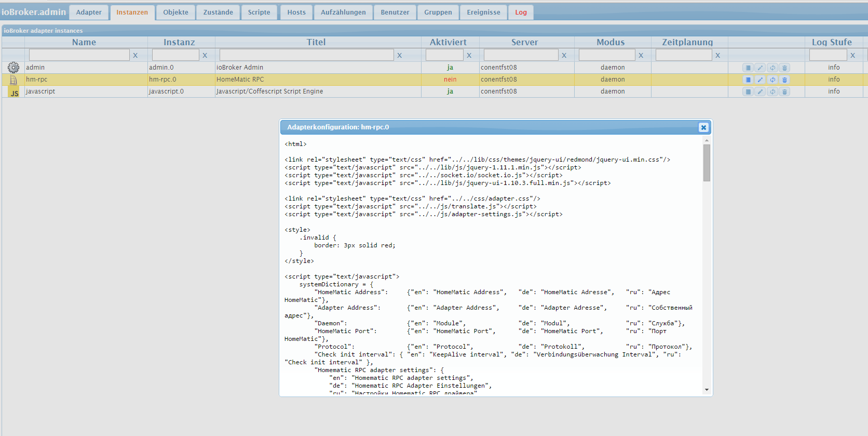Open config notebook icon for javascript row
This screenshot has width=868, height=436.
(x=748, y=91)
